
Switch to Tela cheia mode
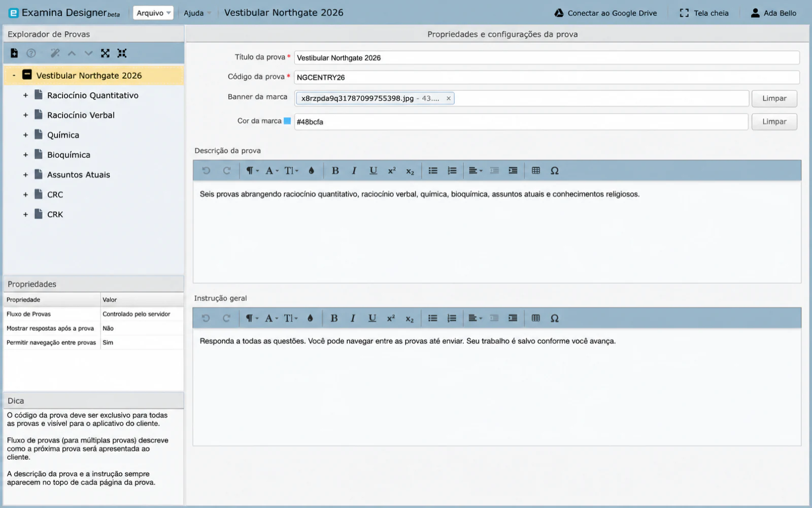point(704,13)
